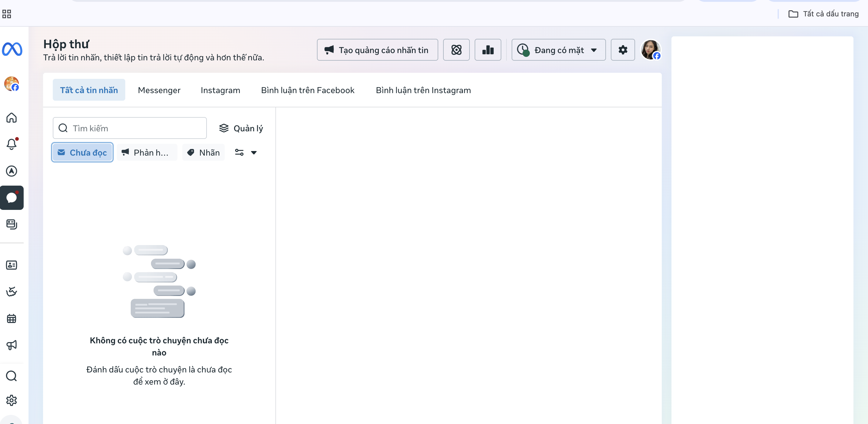Click the Meta logo icon
Viewport: 868px width, 424px height.
pyautogui.click(x=12, y=49)
